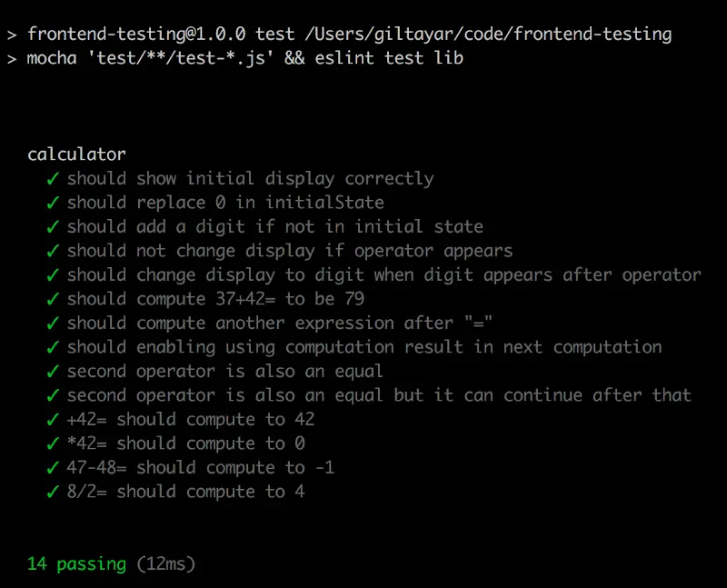Click the checkmark beside '+42= should compute to 42'
The width and height of the screenshot is (727, 588).
(52, 420)
